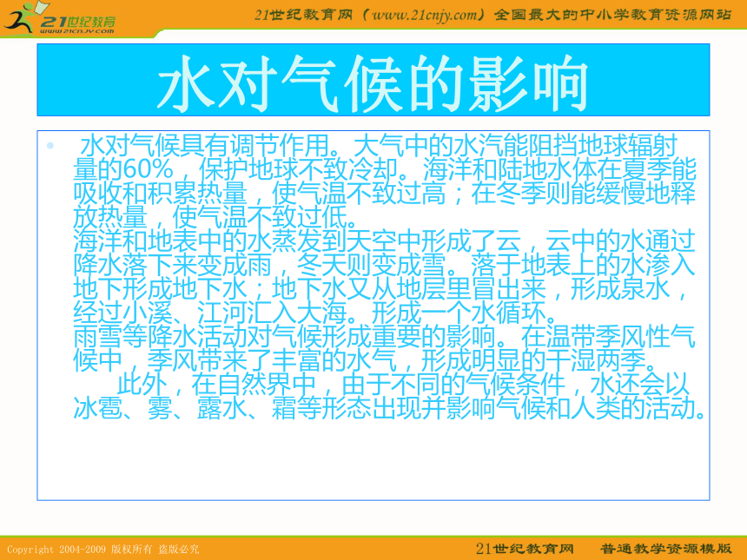Screen dimensions: 747x560
Task: Click header text 21世纪教育网 (www.21cnjy.com)
Action: pos(370,15)
